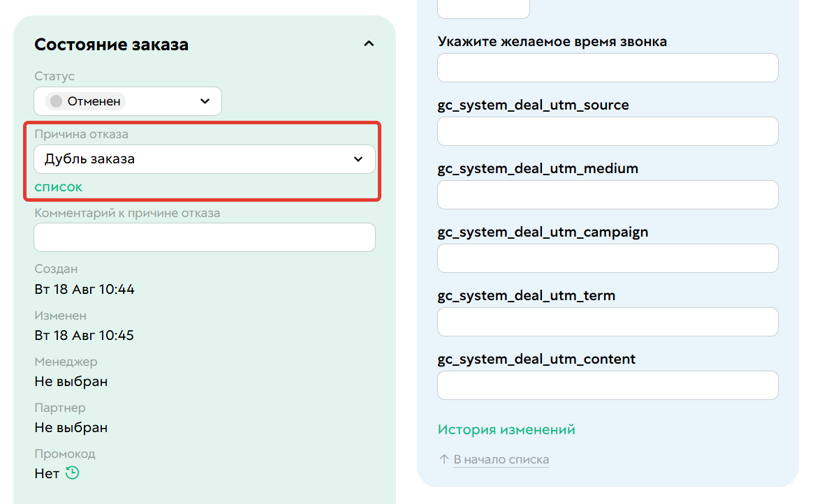Click the Партнер value Не выбран
The image size is (815, 504).
coord(71,428)
